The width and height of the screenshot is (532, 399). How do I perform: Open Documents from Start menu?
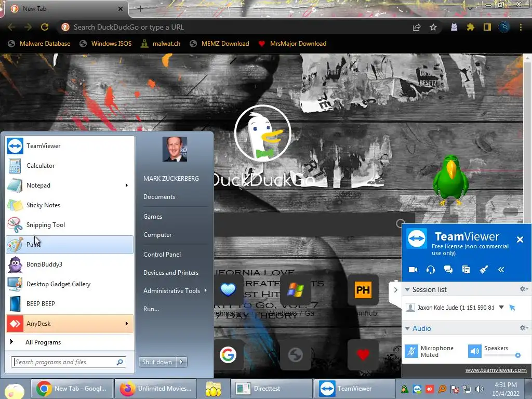[x=159, y=197]
